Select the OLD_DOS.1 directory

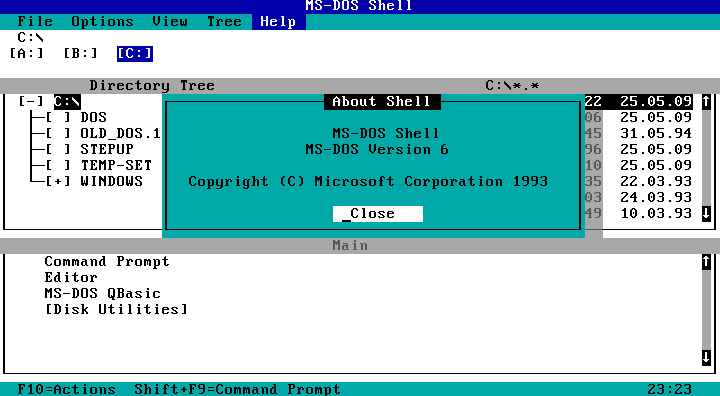[120, 133]
